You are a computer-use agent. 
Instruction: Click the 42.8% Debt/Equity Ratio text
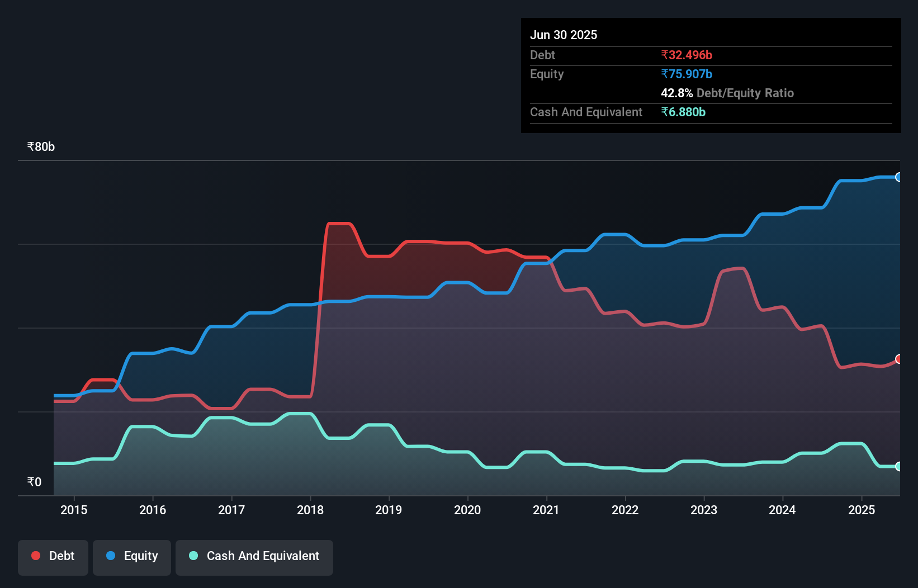pos(727,93)
